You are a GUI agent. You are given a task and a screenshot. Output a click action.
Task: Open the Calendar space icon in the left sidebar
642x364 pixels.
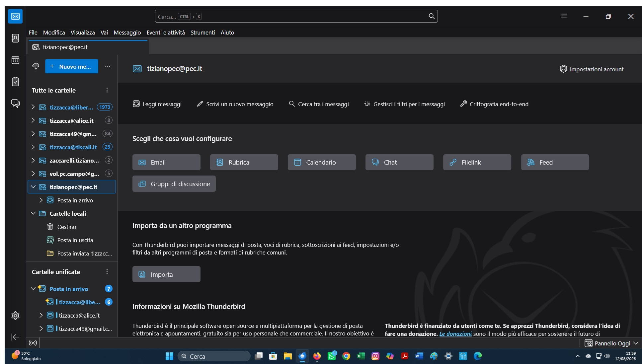[15, 60]
